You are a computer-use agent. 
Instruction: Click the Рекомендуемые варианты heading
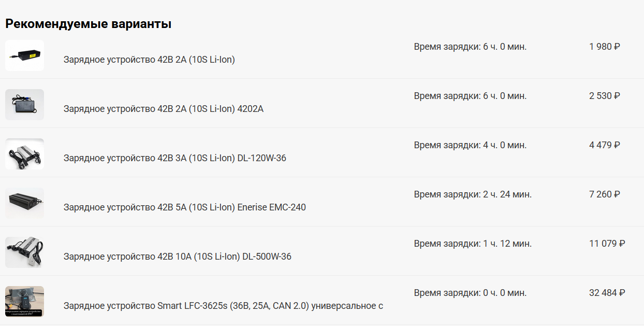pyautogui.click(x=88, y=24)
